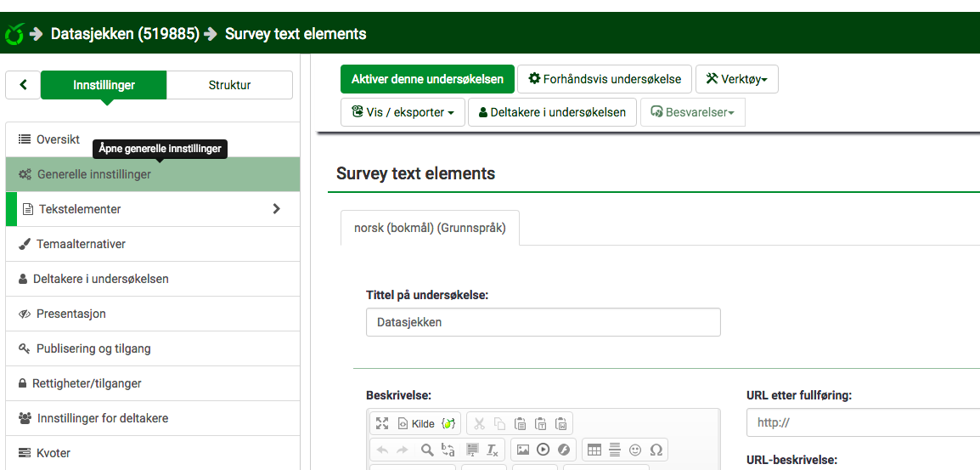Open Generelle innstillinger in sidebar
This screenshot has width=980, height=470.
click(153, 174)
